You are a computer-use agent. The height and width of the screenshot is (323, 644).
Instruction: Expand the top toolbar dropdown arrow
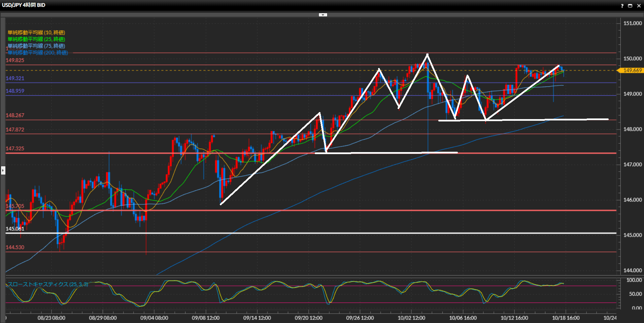pos(323,15)
